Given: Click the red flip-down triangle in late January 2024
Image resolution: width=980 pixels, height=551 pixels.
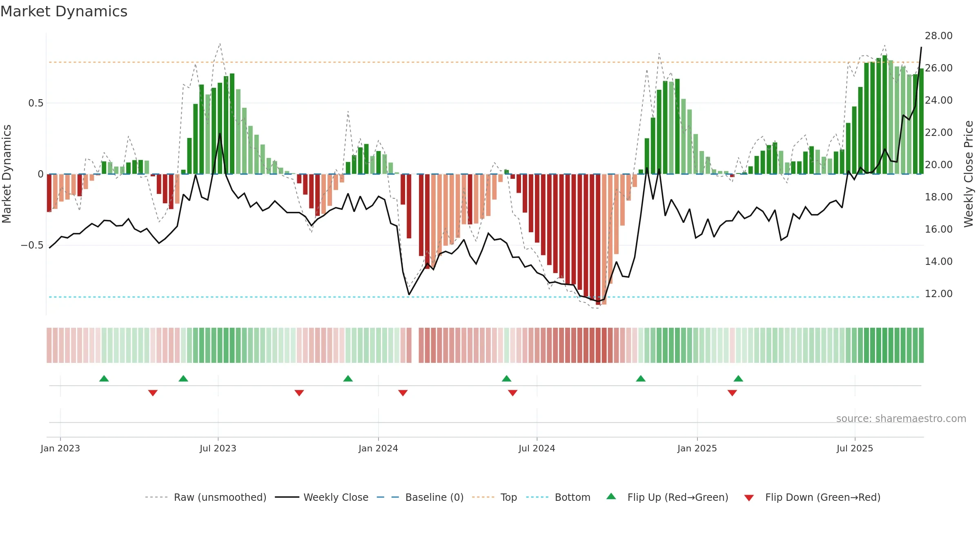Looking at the screenshot, I should pos(403,393).
